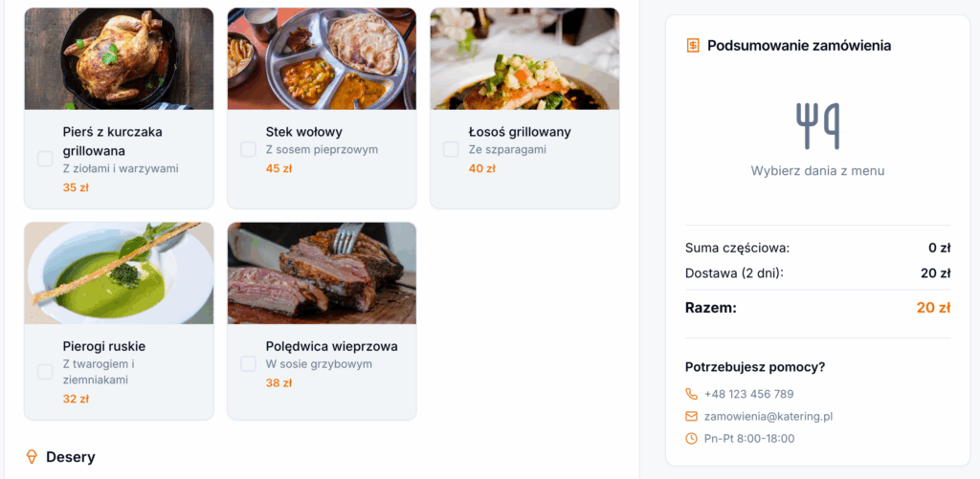Tick the Polędwica wieprzowa checkbox

pyautogui.click(x=248, y=363)
